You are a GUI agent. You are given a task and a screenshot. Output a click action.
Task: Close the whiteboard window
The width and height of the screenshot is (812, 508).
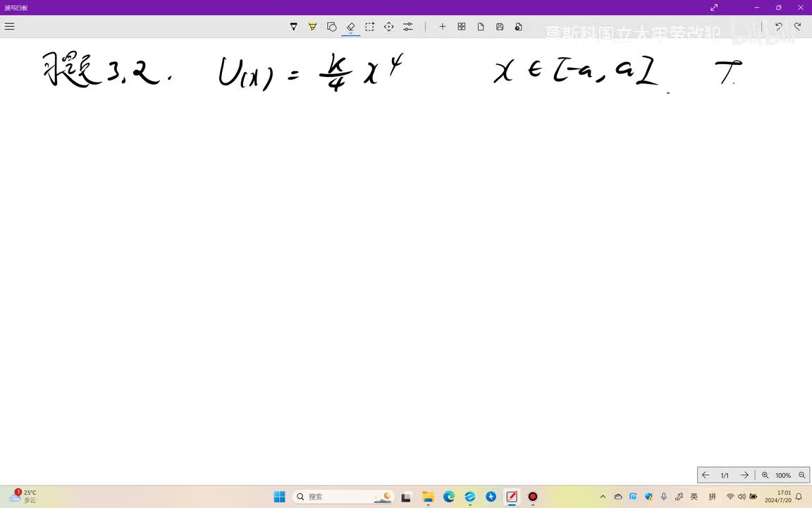(801, 7)
